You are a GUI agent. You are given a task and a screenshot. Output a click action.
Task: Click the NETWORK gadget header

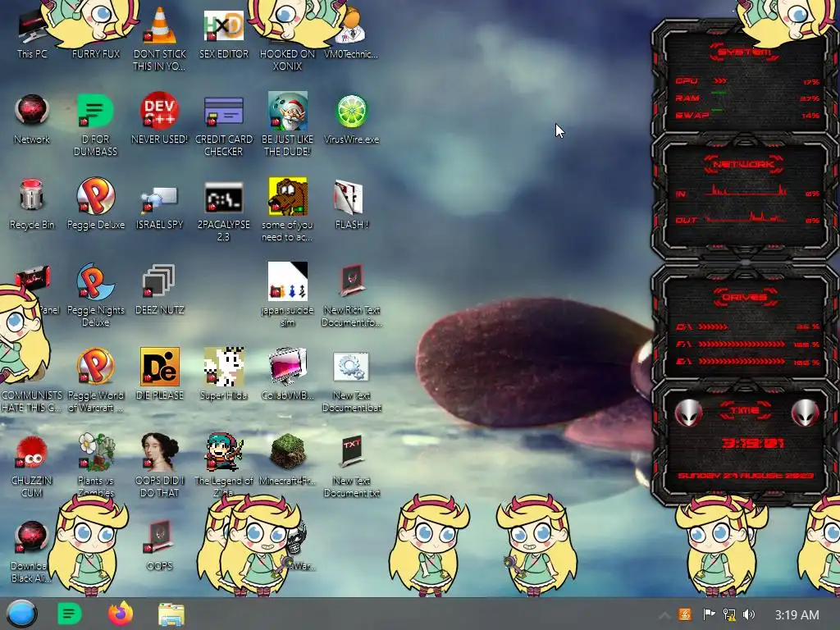(x=743, y=164)
